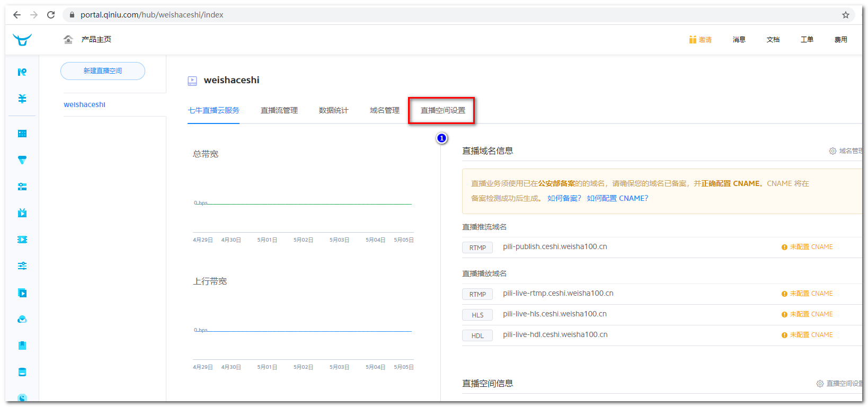Open the funnel-shaped sidebar icon
The height and width of the screenshot is (407, 868).
coord(22,160)
